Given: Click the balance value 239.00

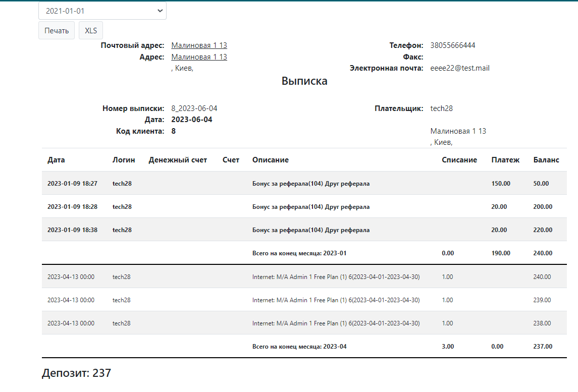Looking at the screenshot, I should click(x=542, y=300).
